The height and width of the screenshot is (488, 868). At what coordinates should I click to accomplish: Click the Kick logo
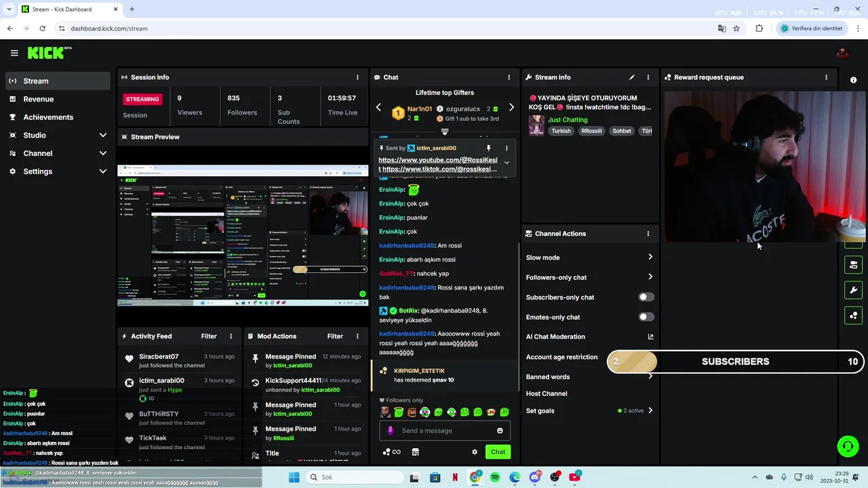coord(50,53)
